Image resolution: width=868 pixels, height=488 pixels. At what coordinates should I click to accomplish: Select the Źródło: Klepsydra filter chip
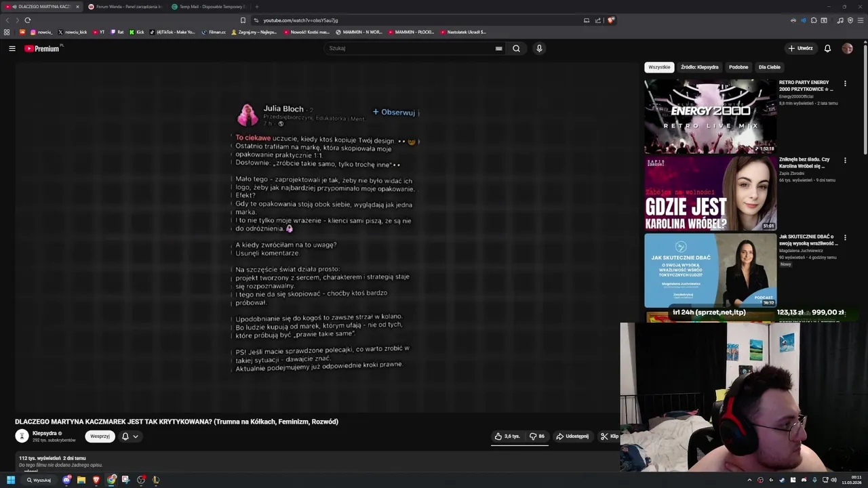coord(699,67)
